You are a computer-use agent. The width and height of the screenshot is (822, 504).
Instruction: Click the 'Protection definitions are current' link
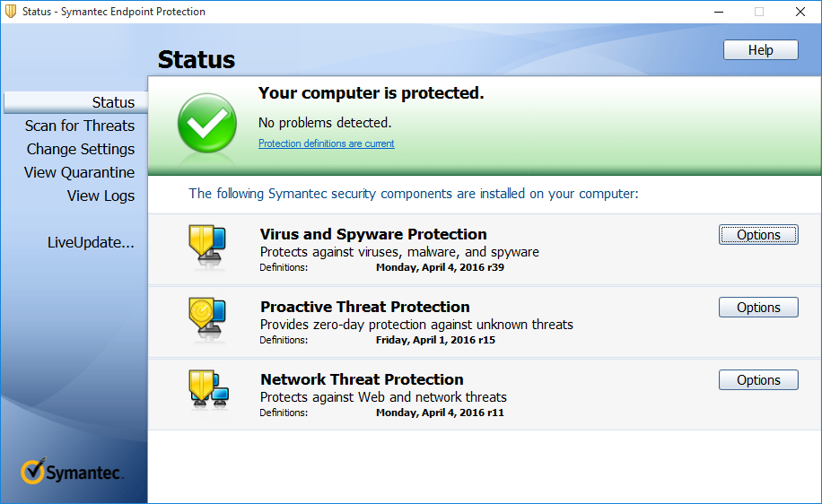pos(326,143)
